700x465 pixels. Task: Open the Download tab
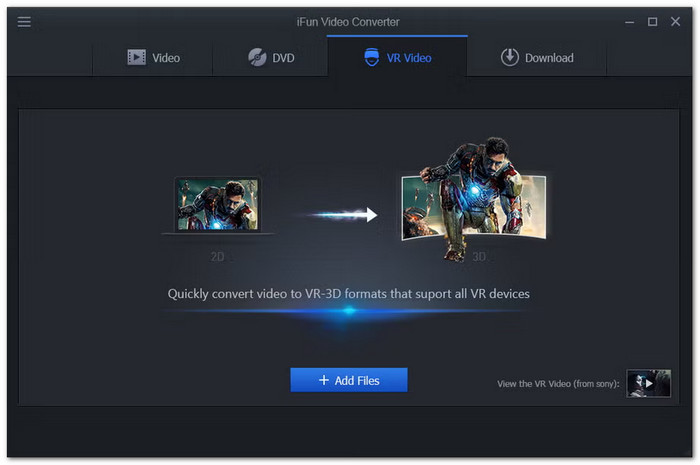(x=537, y=58)
